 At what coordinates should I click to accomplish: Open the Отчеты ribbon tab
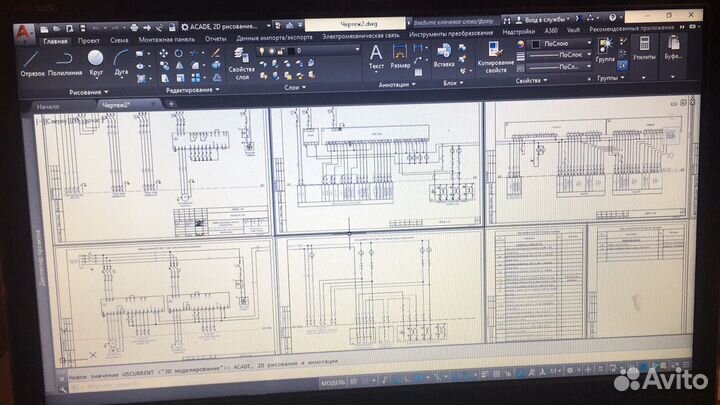(x=214, y=39)
